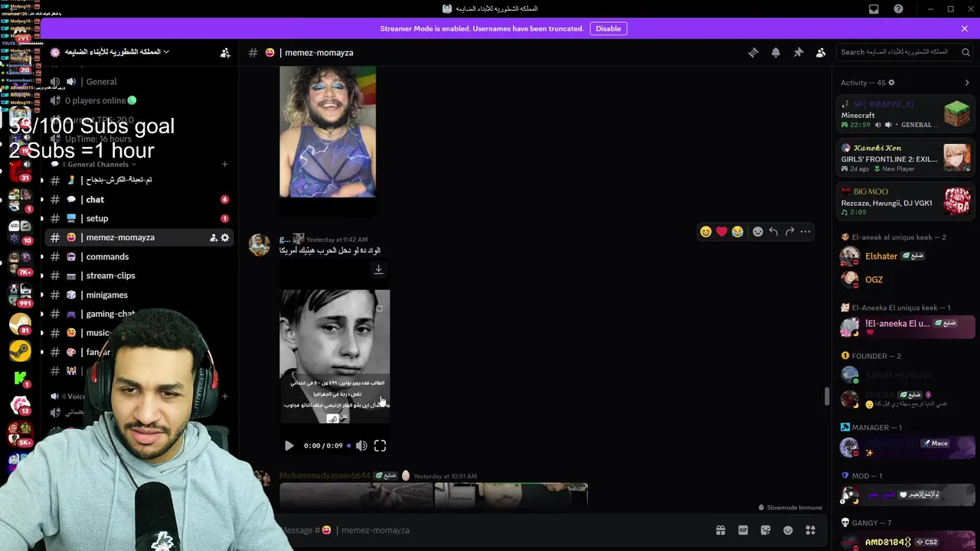Open notification settings bell icon
Screen dimensions: 980x551
click(776, 53)
